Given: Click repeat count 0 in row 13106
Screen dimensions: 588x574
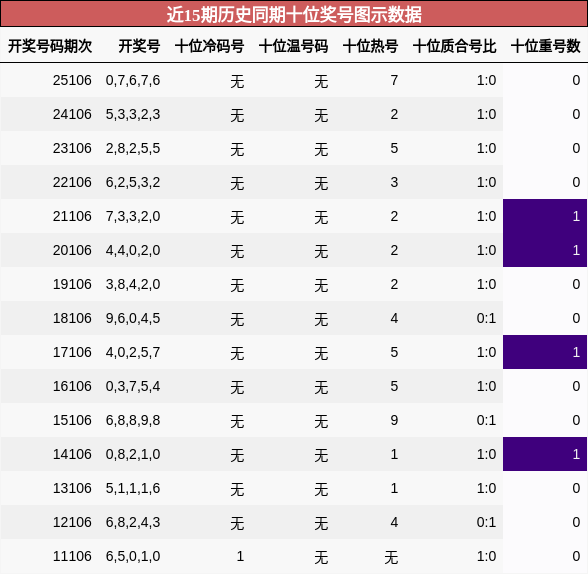Looking at the screenshot, I should [x=576, y=488].
